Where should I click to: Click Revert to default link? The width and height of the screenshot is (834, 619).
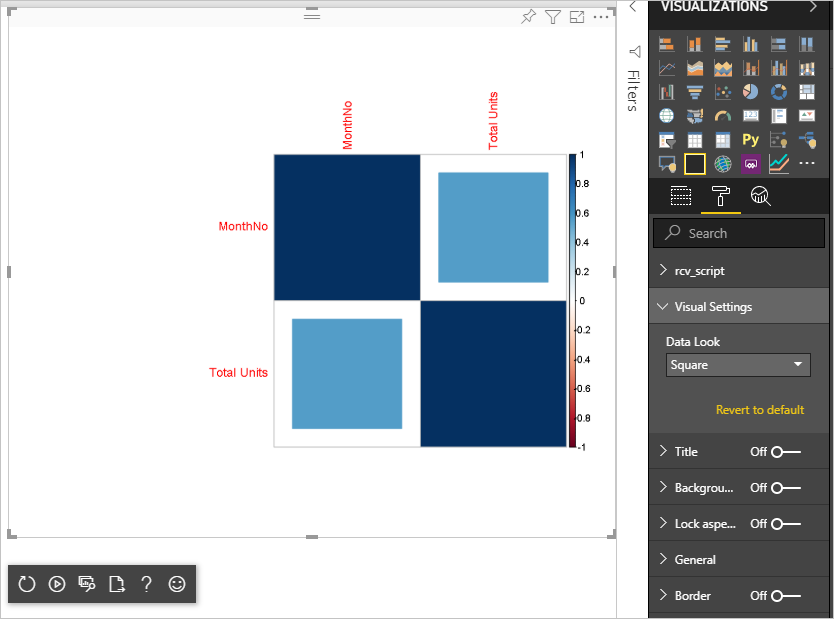click(x=760, y=409)
